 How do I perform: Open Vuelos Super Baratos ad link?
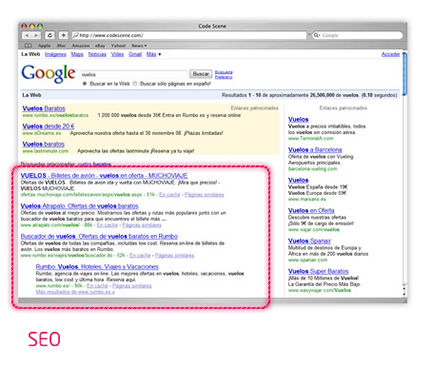click(x=318, y=271)
